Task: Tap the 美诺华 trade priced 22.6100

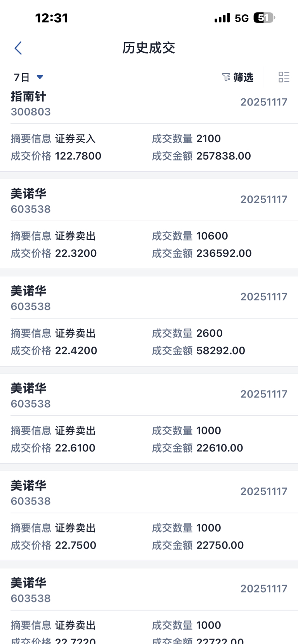Action: [x=149, y=419]
